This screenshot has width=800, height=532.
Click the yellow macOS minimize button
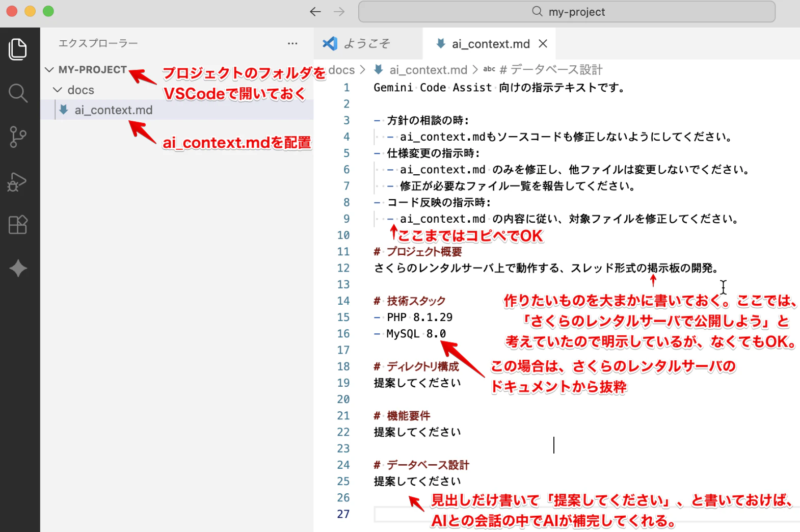pos(30,11)
